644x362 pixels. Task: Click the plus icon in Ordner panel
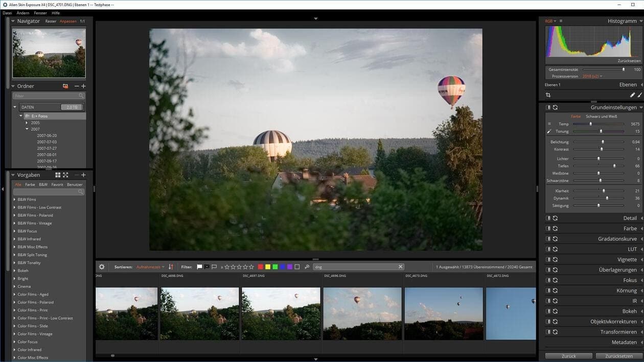click(x=83, y=86)
